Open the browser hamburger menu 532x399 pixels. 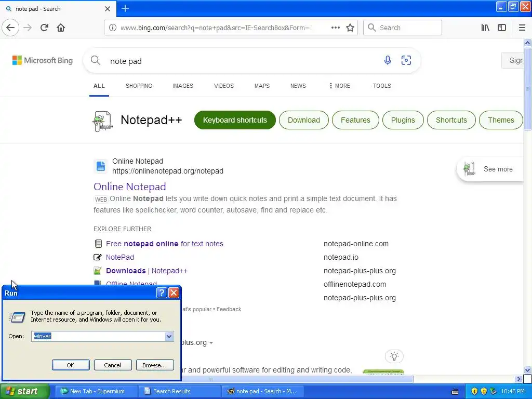(522, 28)
